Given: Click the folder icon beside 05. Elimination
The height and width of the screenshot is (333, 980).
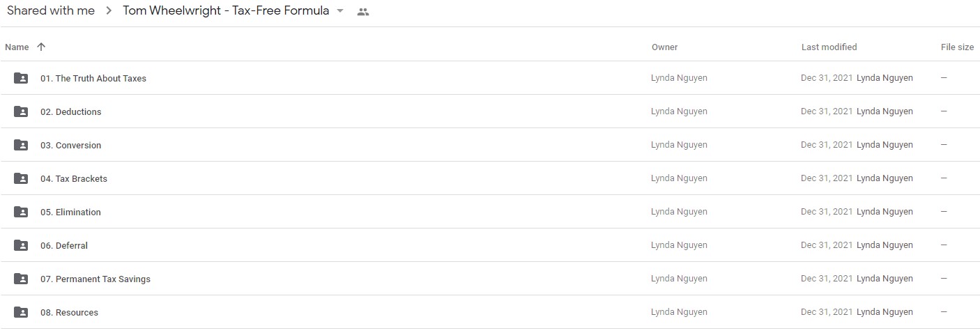Looking at the screenshot, I should (21, 212).
